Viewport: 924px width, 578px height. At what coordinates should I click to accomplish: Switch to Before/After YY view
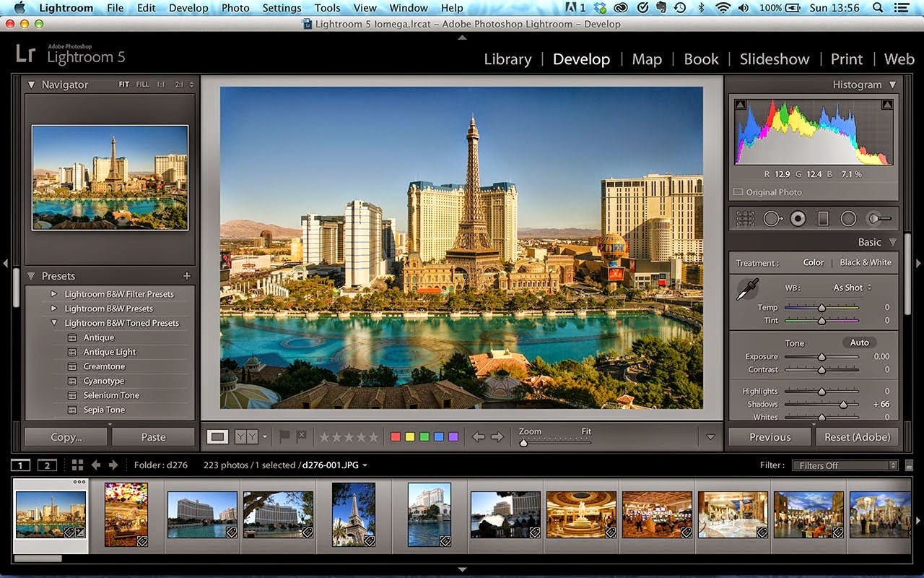(246, 436)
